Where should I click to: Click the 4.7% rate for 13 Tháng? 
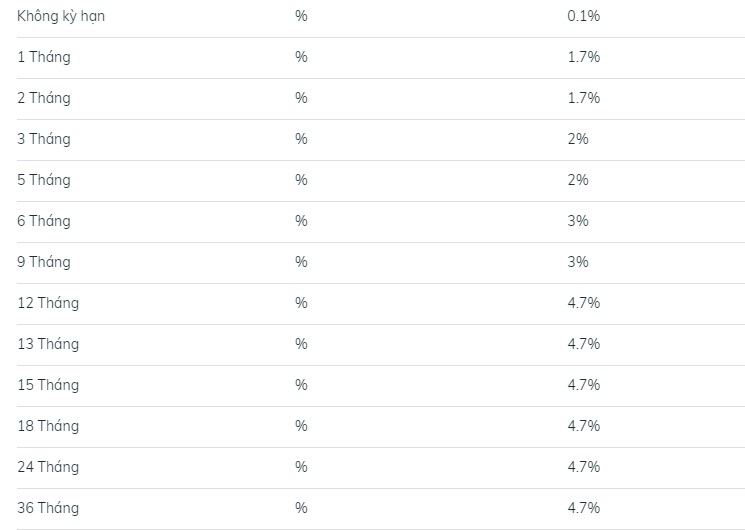point(583,344)
